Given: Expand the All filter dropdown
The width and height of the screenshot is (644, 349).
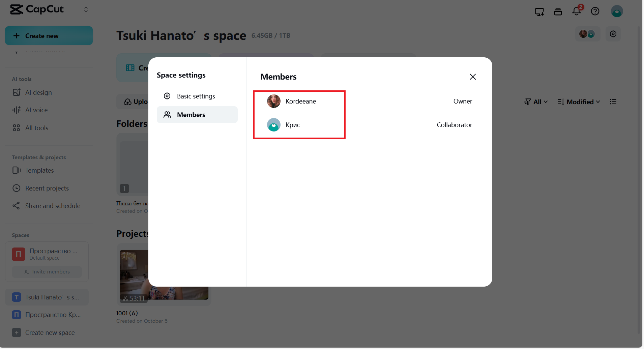Looking at the screenshot, I should point(536,102).
